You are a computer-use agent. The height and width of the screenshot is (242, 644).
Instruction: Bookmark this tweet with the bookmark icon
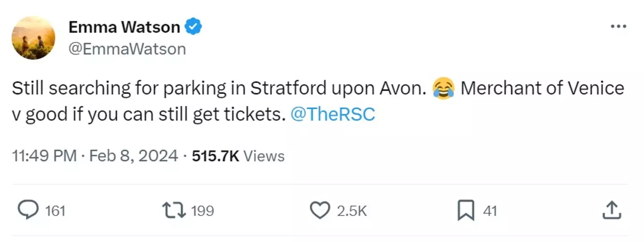click(x=466, y=211)
